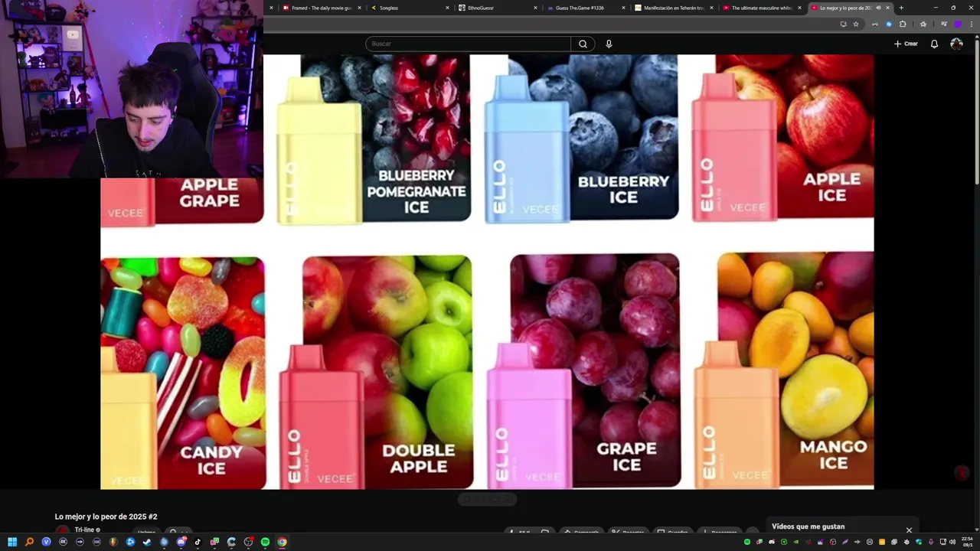
Task: Open OBS Studio from the taskbar
Action: click(248, 542)
